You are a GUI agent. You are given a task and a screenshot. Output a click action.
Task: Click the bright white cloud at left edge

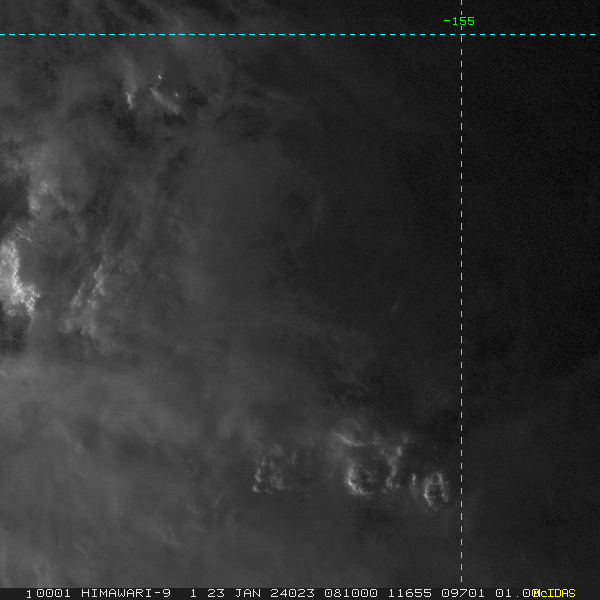click(15, 277)
